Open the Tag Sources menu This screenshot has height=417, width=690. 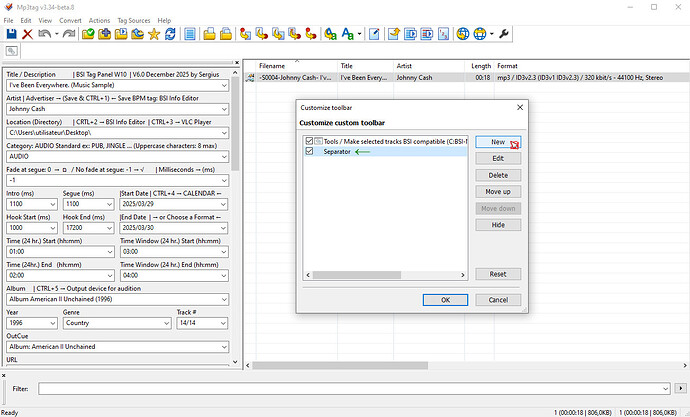[134, 20]
